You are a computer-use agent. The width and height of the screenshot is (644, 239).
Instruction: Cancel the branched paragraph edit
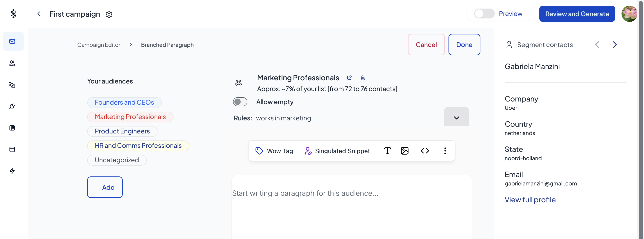pyautogui.click(x=426, y=45)
